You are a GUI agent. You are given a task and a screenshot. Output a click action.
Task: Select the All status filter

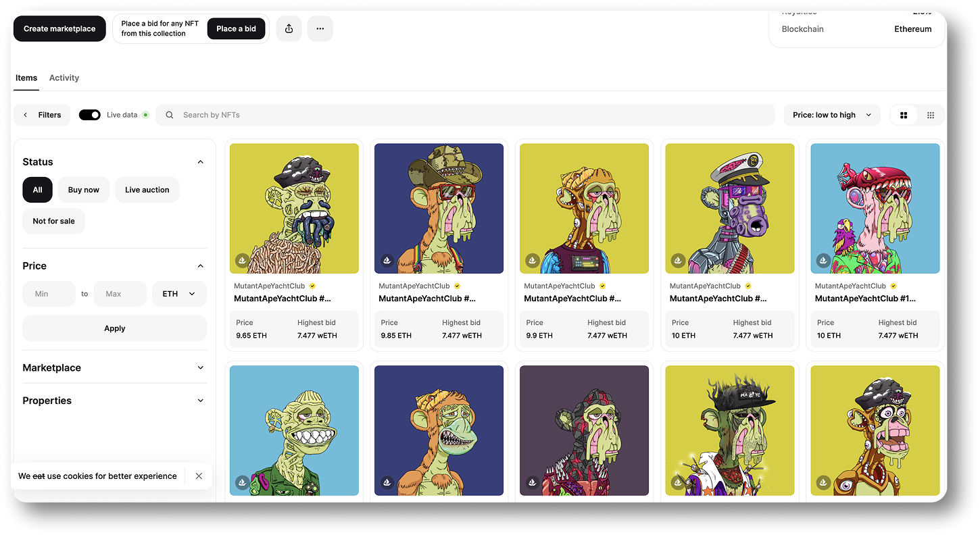pos(38,190)
